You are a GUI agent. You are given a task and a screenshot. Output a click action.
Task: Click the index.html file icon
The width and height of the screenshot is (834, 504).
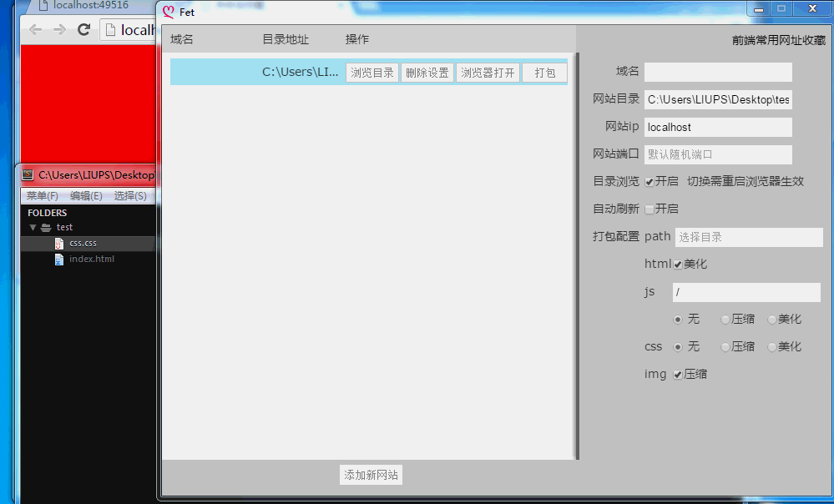59,260
